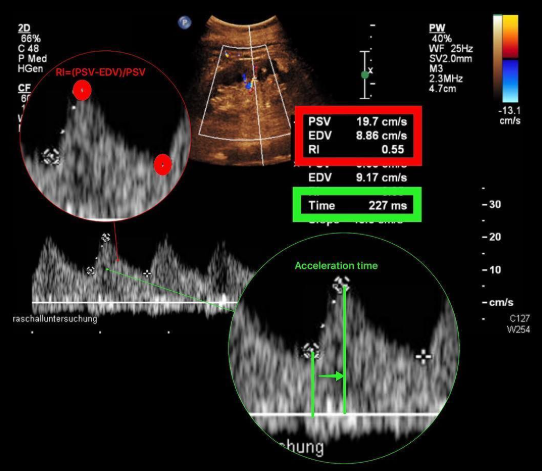Click the PSV 19.7 cm/s reading
The width and height of the screenshot is (542, 471).
click(x=357, y=121)
